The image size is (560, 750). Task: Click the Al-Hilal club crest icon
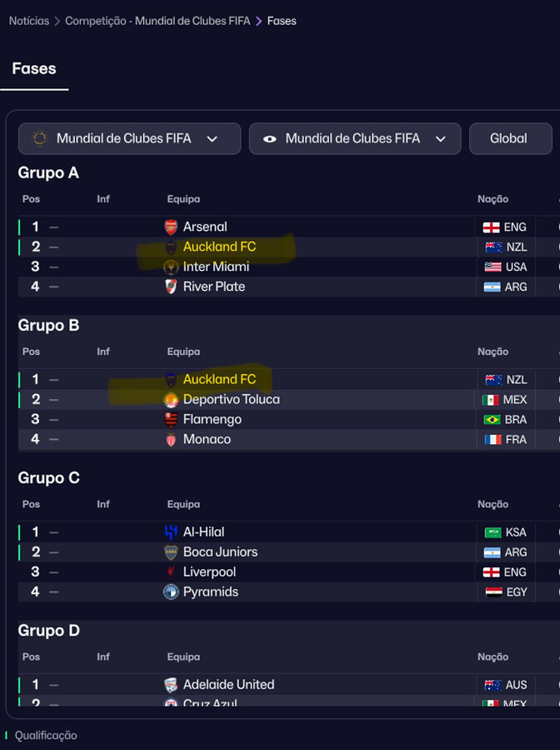pyautogui.click(x=171, y=532)
